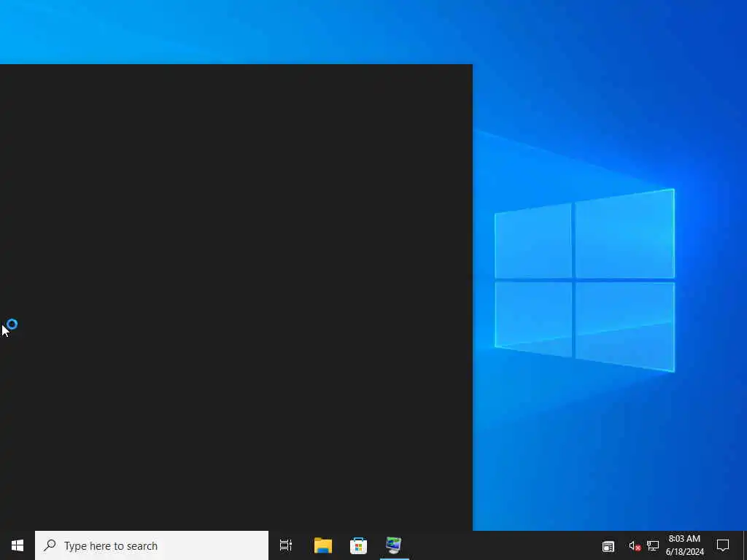
Task: Click the magnifier icon in taskbar search
Action: pos(50,545)
